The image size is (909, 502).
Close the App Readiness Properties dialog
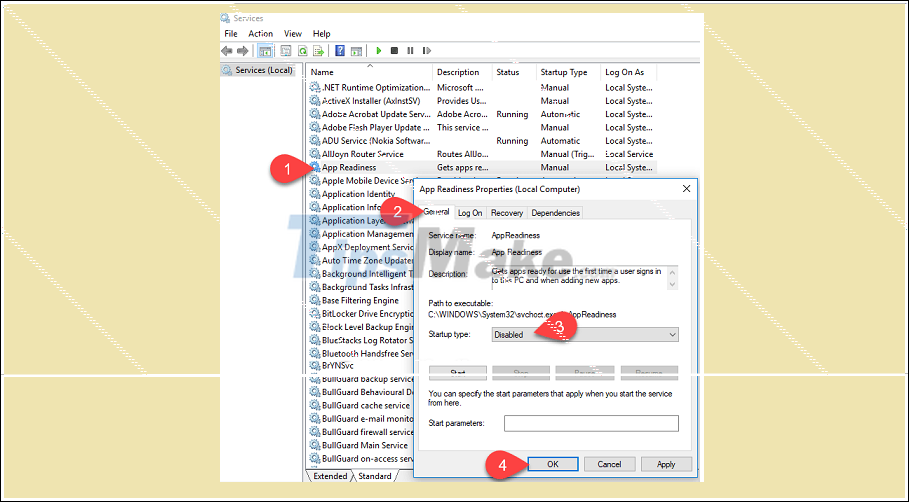point(686,189)
